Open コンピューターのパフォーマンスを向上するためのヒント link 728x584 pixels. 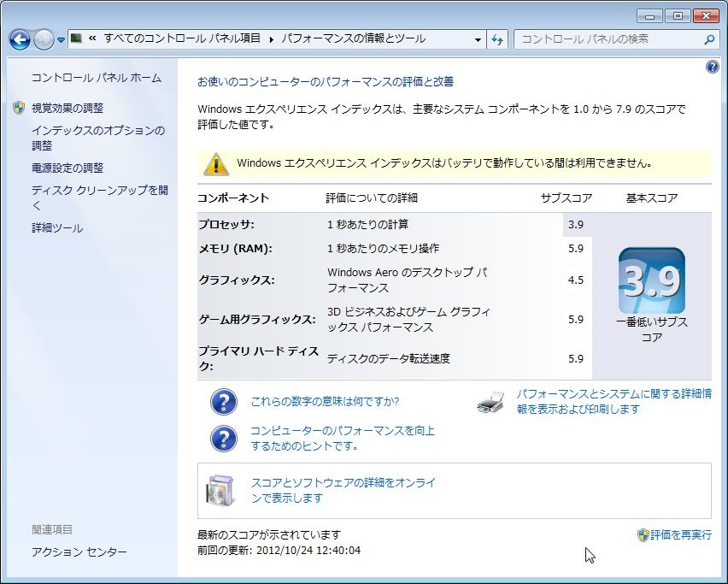(x=343, y=438)
